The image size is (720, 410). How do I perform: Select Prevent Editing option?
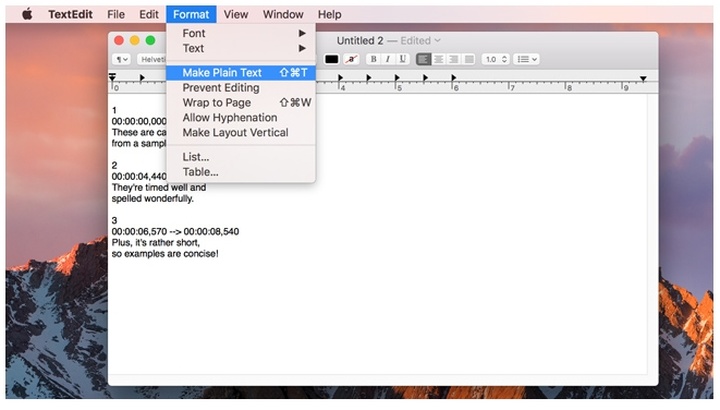tap(241, 88)
